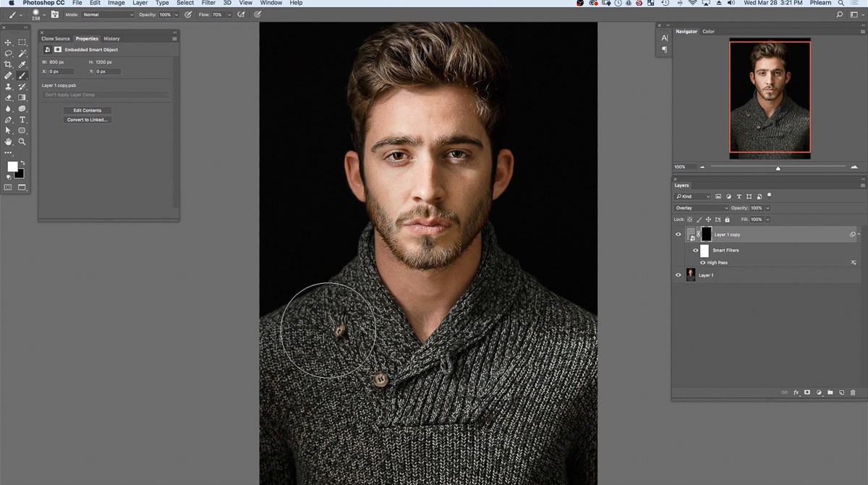Create new fill or adjustment layer

click(x=819, y=392)
